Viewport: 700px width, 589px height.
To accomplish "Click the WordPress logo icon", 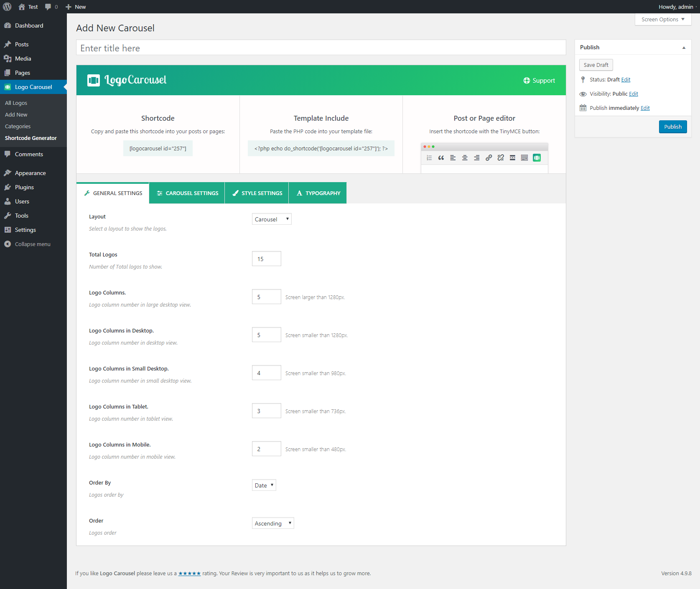I will coord(7,7).
